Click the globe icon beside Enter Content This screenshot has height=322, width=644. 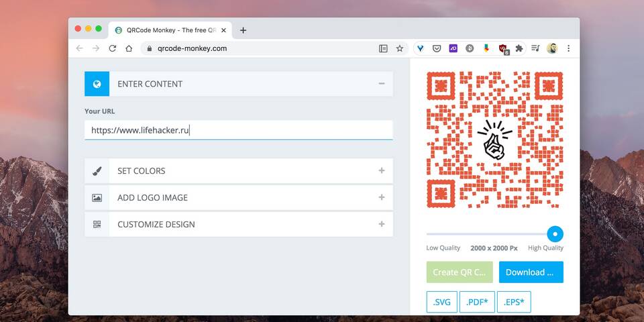[x=97, y=84]
